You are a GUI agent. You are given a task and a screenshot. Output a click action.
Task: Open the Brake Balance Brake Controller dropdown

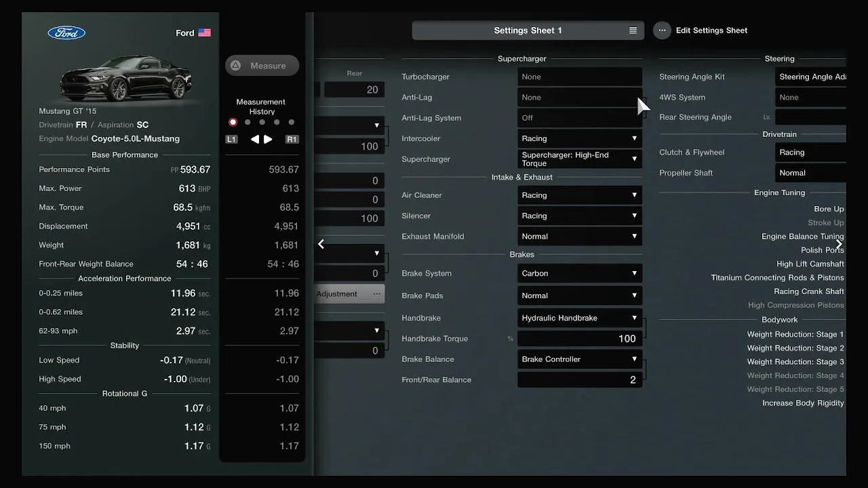(579, 359)
